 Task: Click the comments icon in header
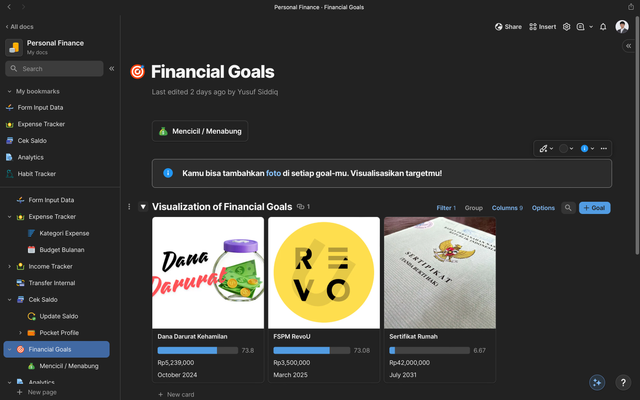tap(580, 27)
